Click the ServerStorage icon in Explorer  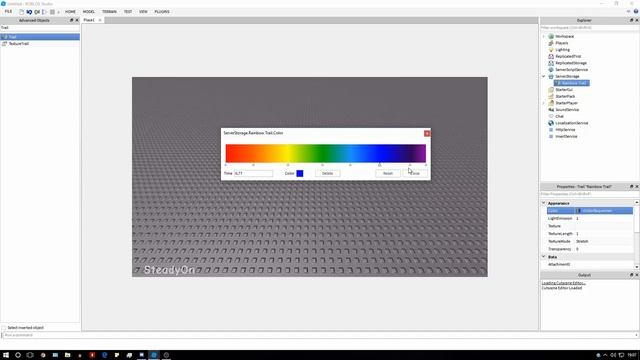click(551, 76)
